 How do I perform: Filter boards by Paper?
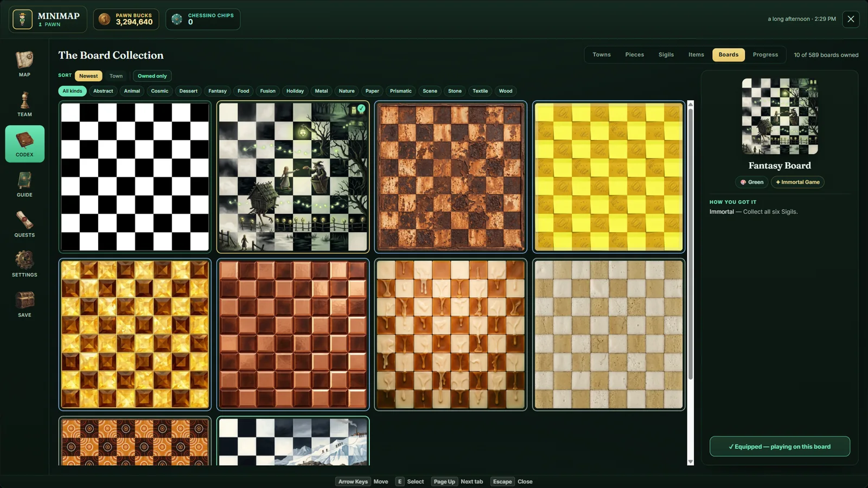(372, 91)
